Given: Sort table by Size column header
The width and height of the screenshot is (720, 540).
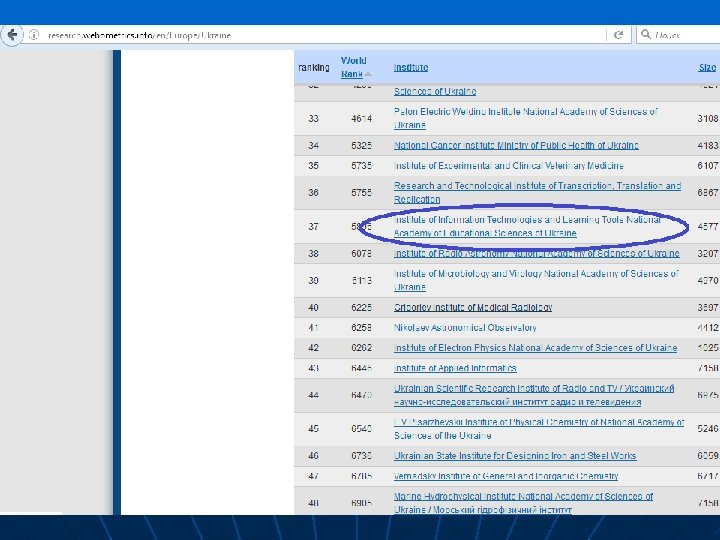Looking at the screenshot, I should click(707, 68).
